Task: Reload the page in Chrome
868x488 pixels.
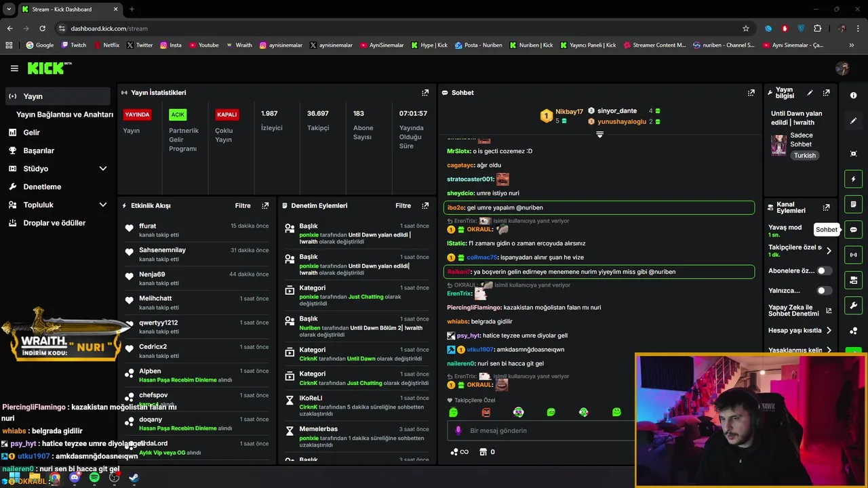Action: (42, 28)
